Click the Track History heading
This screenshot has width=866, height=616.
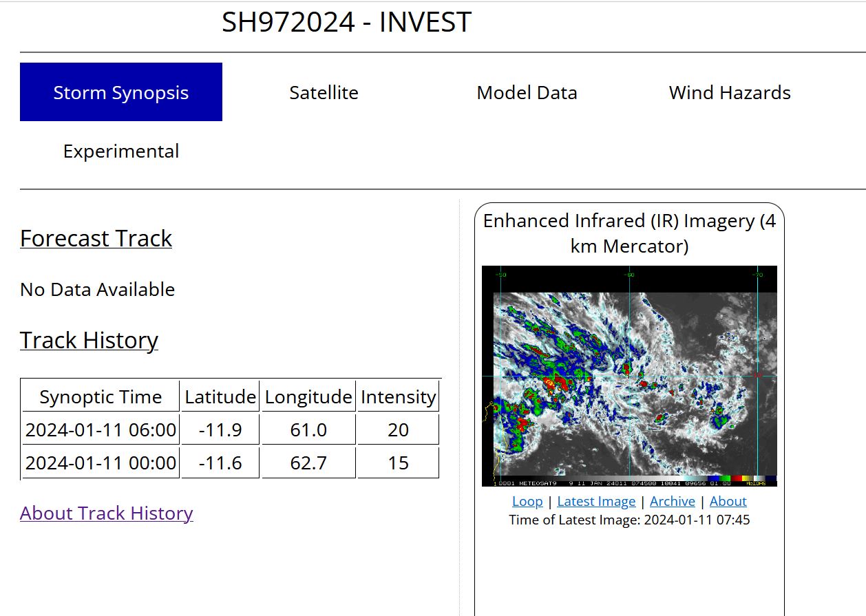coord(89,340)
